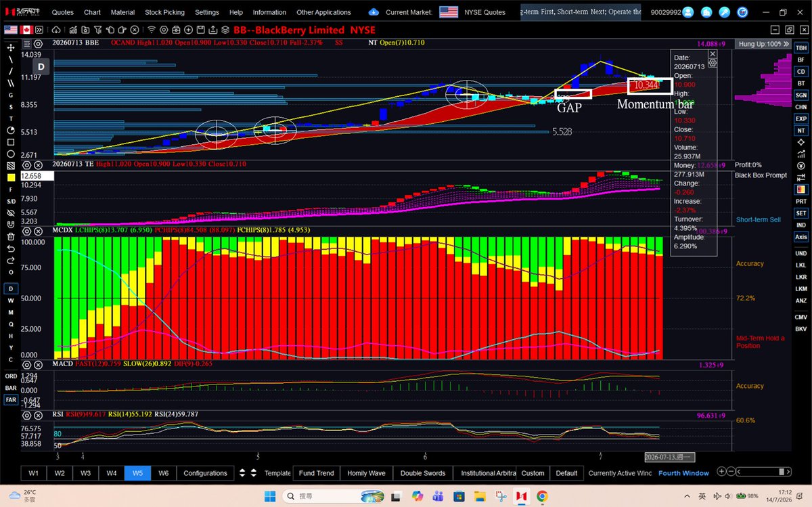Select the move crosshair drawing tool

click(x=11, y=48)
